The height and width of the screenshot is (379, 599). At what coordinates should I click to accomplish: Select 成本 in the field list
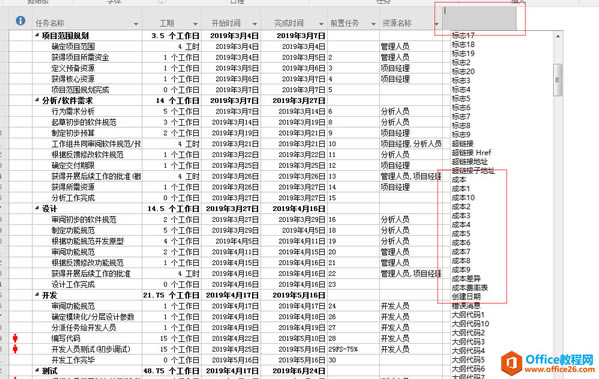tap(459, 180)
